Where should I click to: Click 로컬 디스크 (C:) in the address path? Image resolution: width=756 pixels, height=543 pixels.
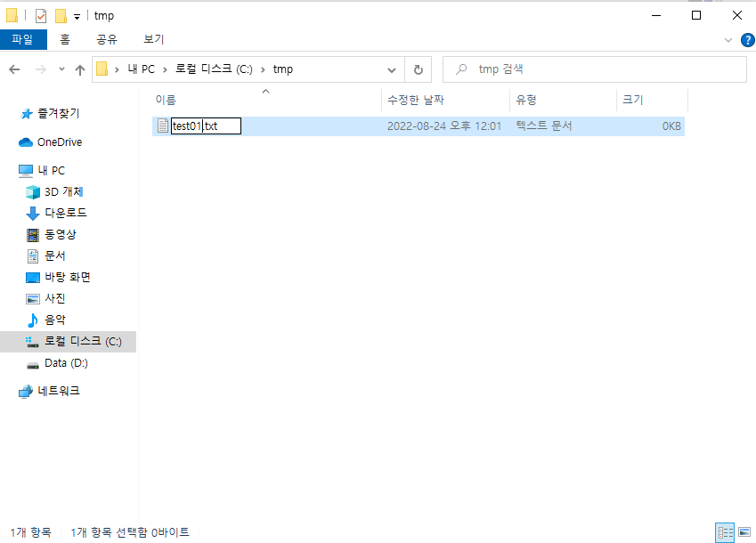(214, 69)
